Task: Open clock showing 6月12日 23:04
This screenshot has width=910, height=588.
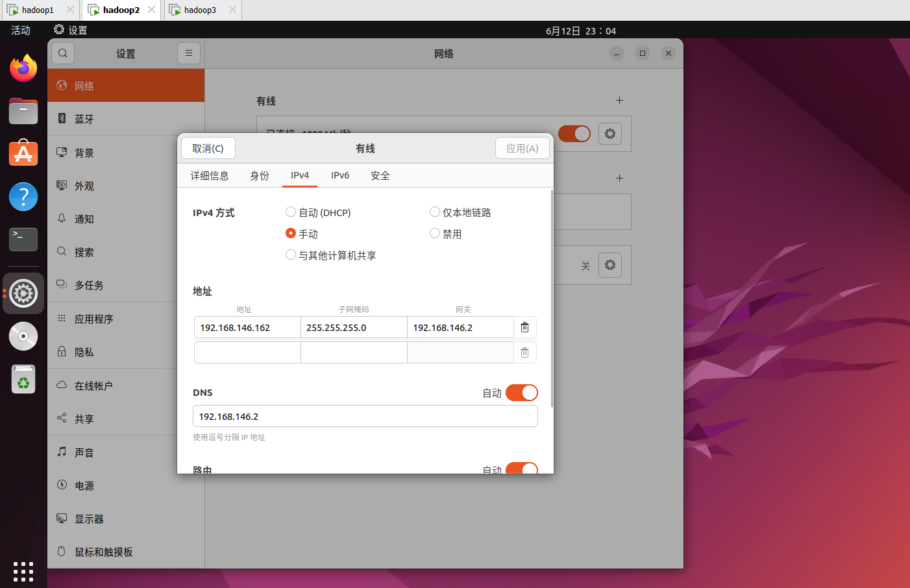Action: point(581,31)
